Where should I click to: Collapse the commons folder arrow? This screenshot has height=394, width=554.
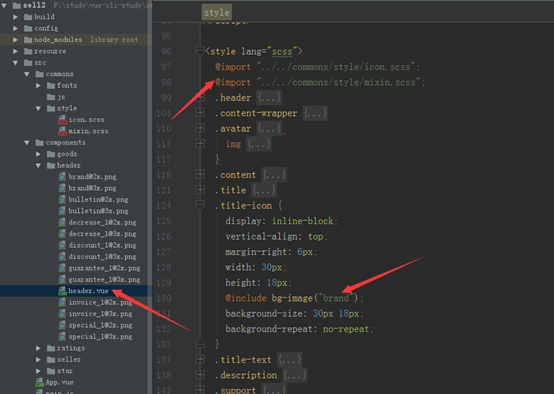click(x=27, y=74)
